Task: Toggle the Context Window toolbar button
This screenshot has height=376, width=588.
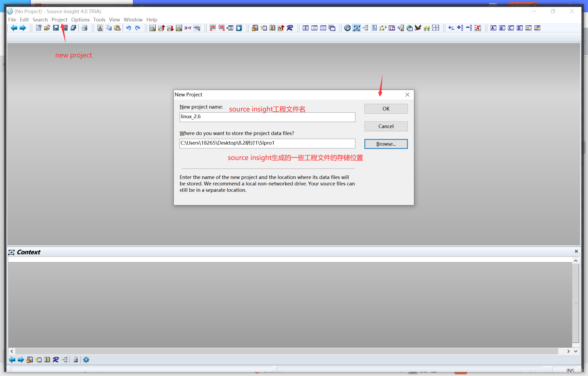Action: tap(356, 28)
